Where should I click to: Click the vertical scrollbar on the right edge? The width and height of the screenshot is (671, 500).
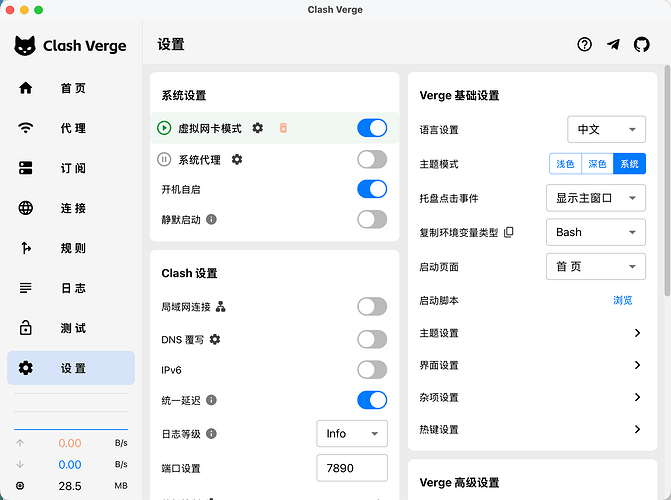pyautogui.click(x=667, y=180)
